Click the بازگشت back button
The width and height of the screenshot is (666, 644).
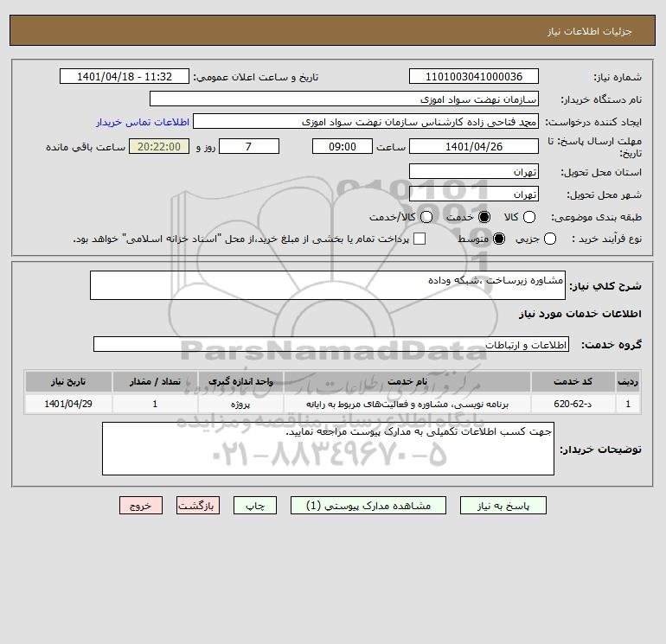198,506
